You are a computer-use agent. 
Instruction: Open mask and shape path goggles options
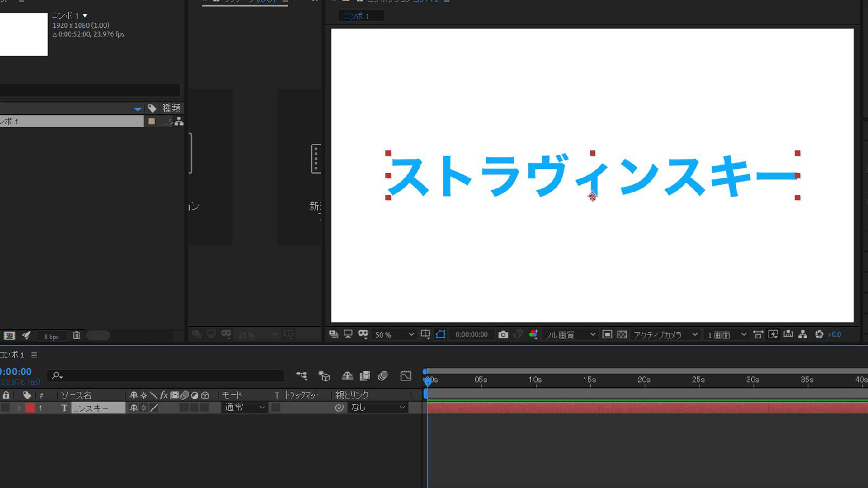pyautogui.click(x=363, y=334)
